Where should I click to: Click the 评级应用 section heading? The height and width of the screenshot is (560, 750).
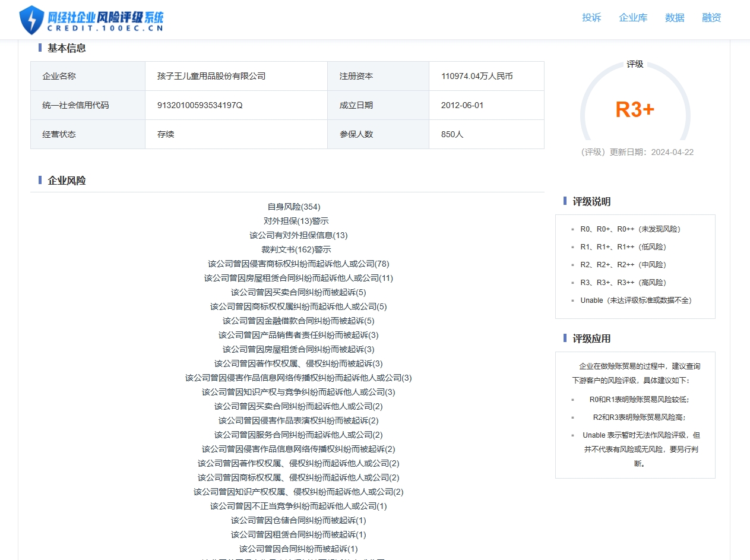(x=591, y=338)
